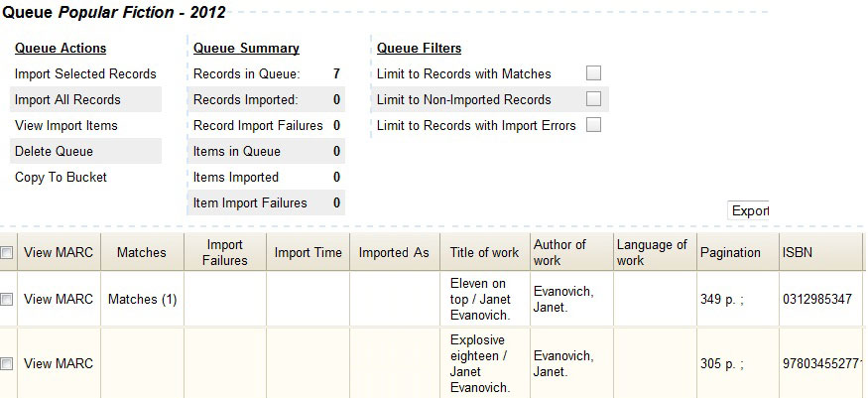
Task: Click Import All Records action
Action: tap(67, 100)
